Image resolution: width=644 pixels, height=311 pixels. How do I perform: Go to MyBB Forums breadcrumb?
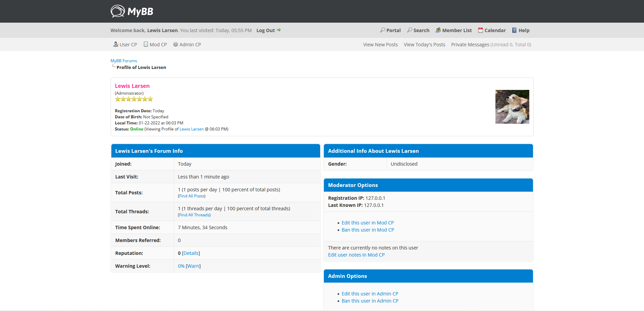(x=124, y=61)
